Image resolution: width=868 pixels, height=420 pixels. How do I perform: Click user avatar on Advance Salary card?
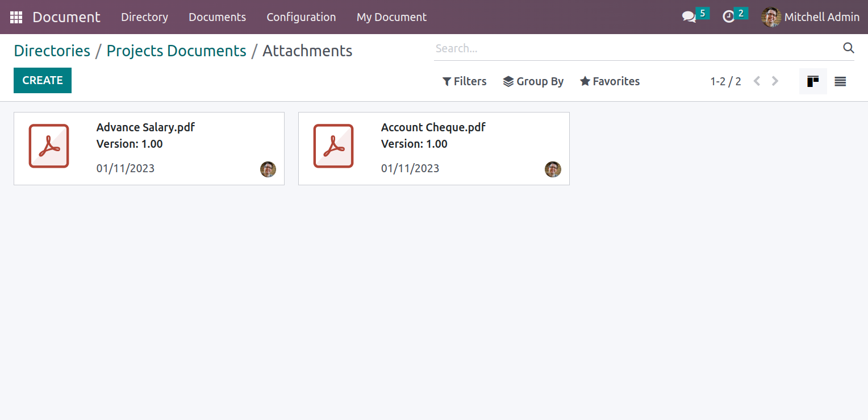tap(268, 169)
